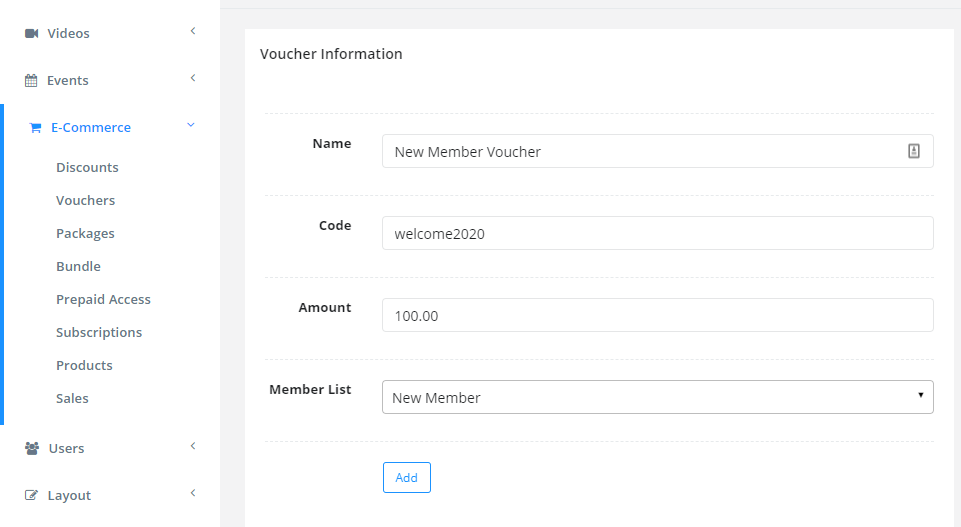Click the Layout edit icon
This screenshot has height=527, width=961.
point(31,495)
